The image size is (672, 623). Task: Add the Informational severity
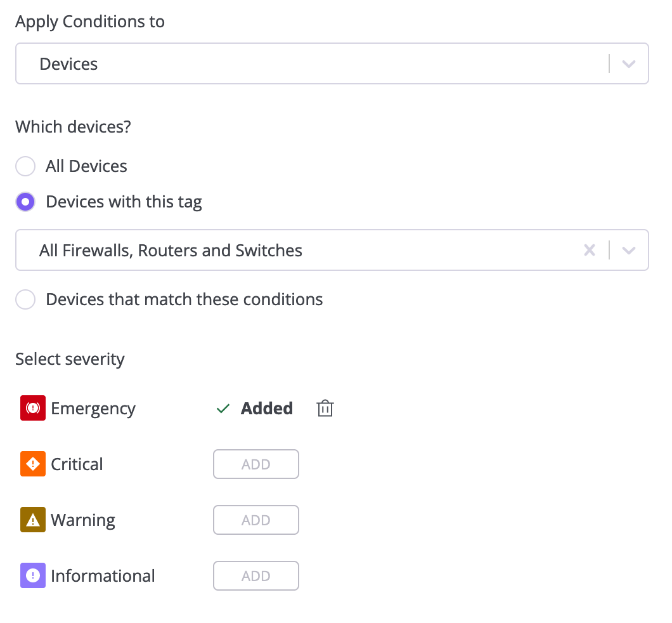coord(256,575)
